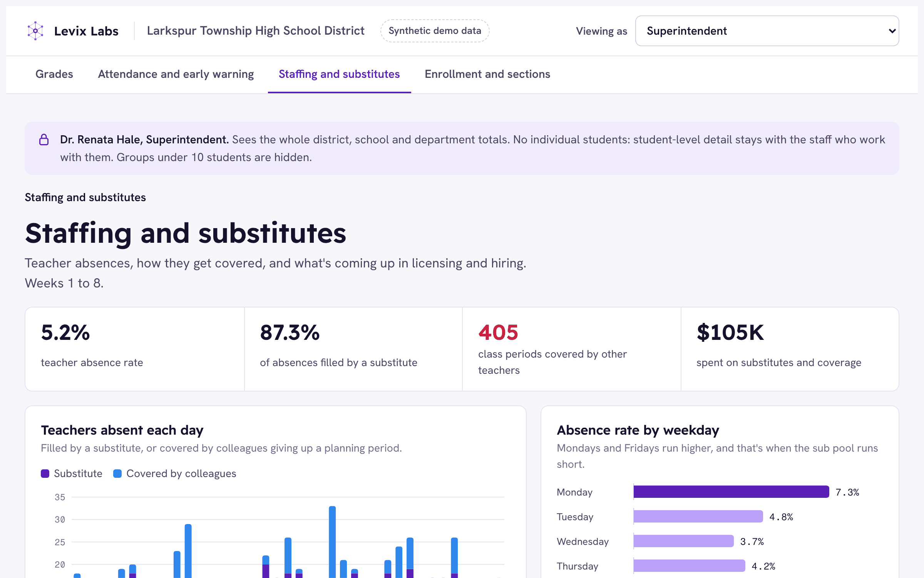Viewport: 924px width, 578px height.
Task: Click the Covered by colleagues blue swatch
Action: point(117,474)
